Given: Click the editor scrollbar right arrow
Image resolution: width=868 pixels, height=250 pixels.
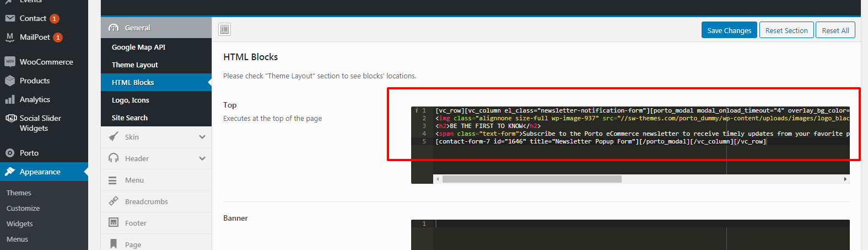Looking at the screenshot, I should click(845, 179).
